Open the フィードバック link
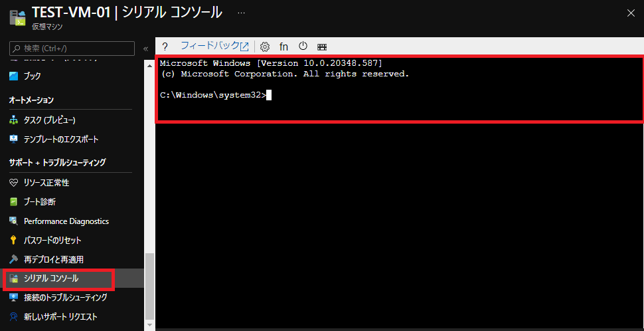644x331 pixels. (x=215, y=46)
